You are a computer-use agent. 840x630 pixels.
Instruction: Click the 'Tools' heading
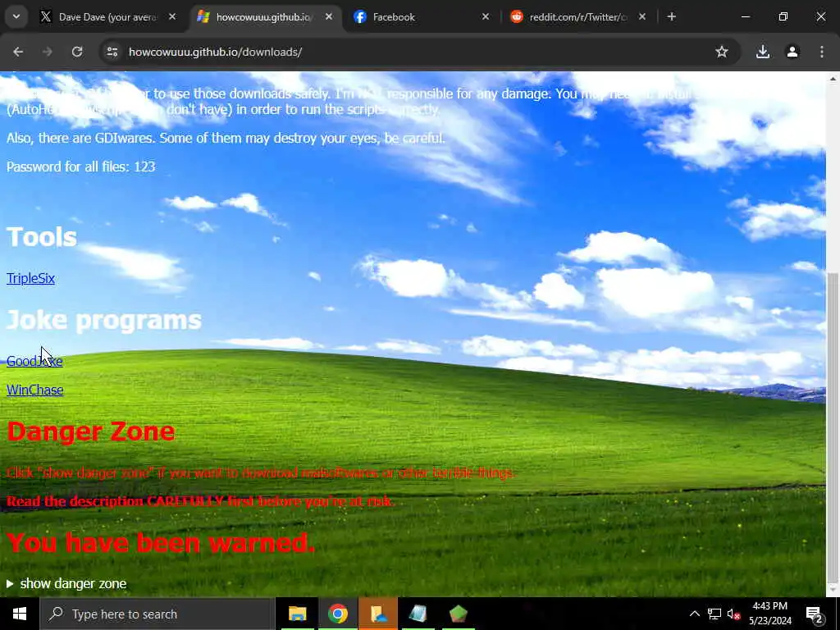tap(42, 237)
